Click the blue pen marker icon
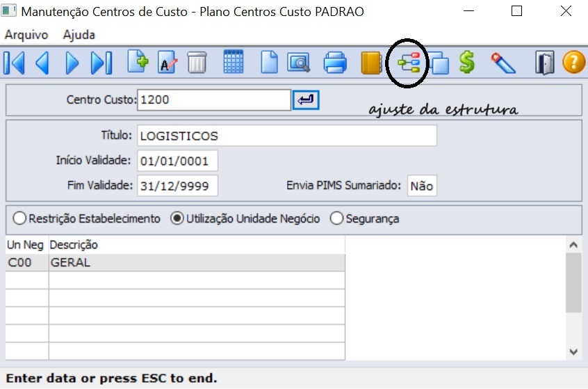 click(x=503, y=63)
